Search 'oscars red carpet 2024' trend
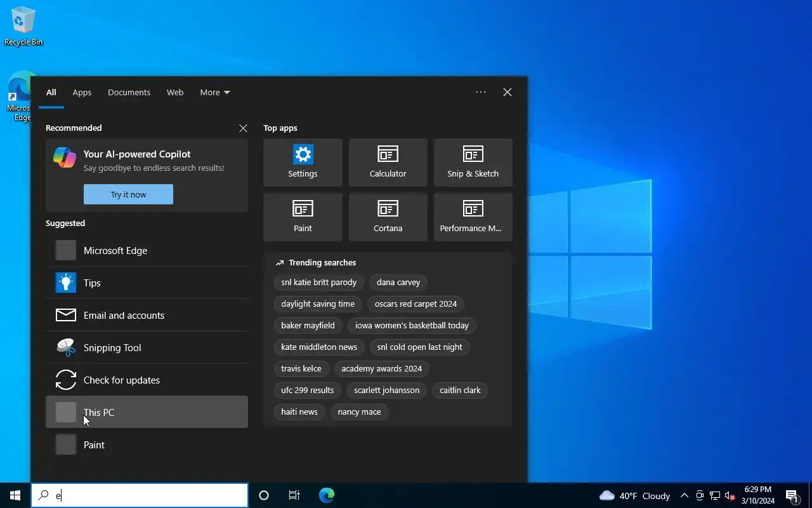 coord(416,304)
